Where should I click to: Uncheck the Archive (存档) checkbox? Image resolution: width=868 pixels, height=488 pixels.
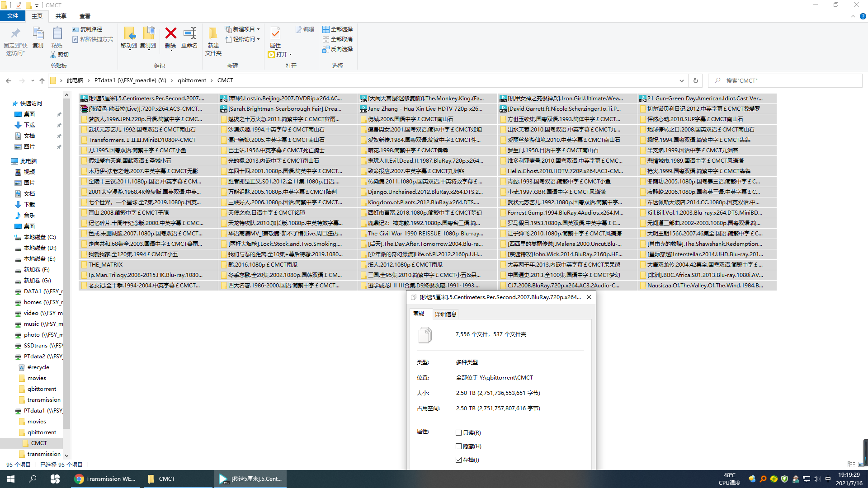point(459,460)
